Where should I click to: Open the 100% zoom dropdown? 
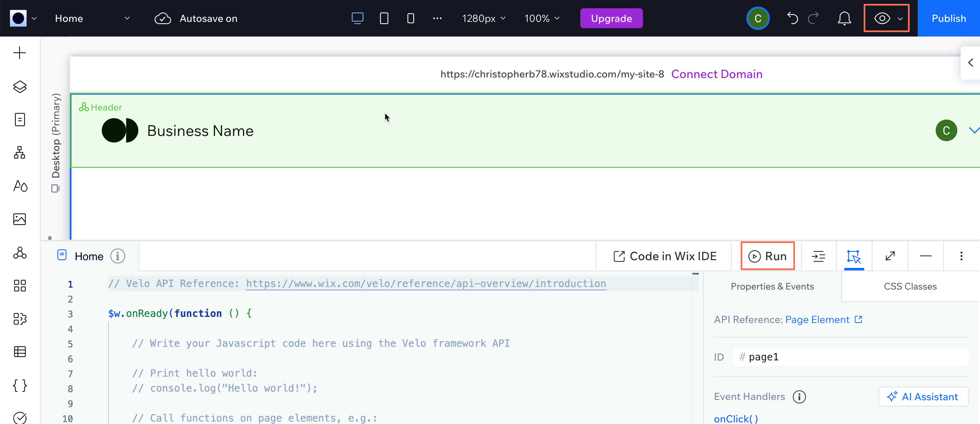point(542,18)
